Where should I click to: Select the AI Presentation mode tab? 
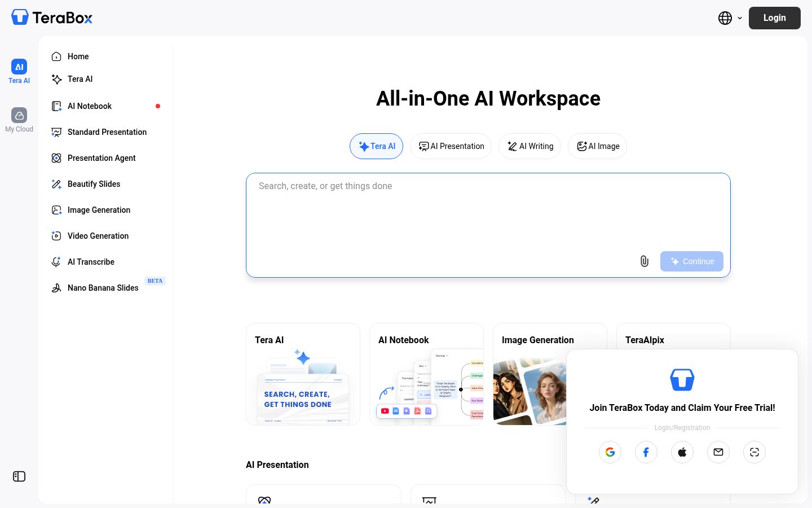point(451,146)
